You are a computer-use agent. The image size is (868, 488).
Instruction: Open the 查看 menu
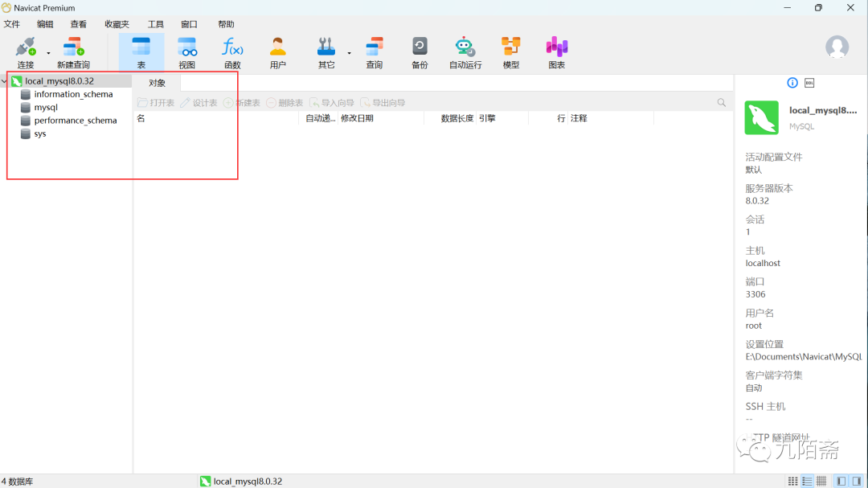coord(78,24)
